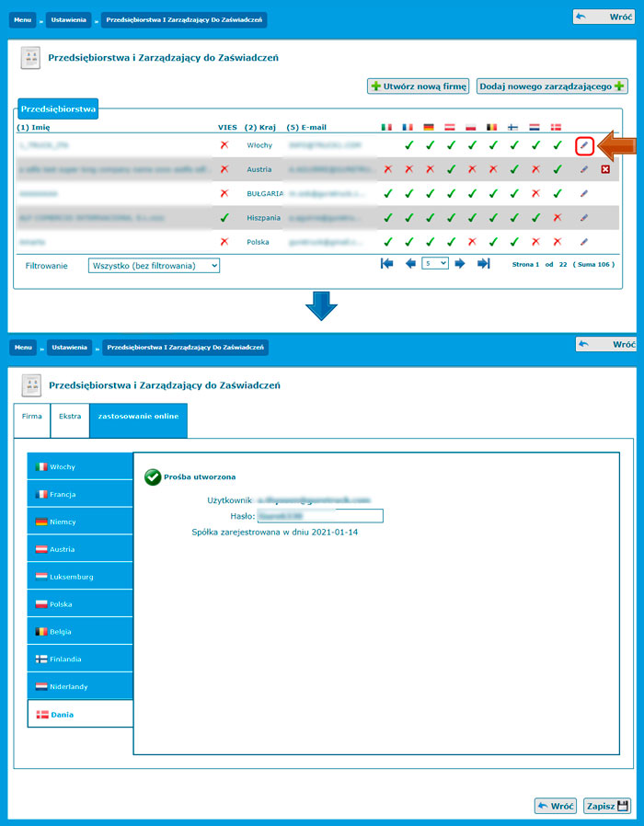Click top 'Wróć' button in upper screen
Viewport: 644px width, 826px height.
604,17
